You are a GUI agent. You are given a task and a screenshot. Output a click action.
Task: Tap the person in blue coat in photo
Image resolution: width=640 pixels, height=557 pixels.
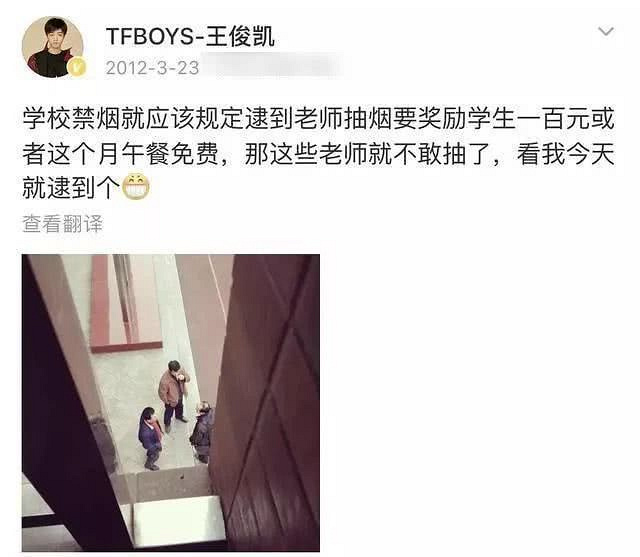click(x=151, y=438)
